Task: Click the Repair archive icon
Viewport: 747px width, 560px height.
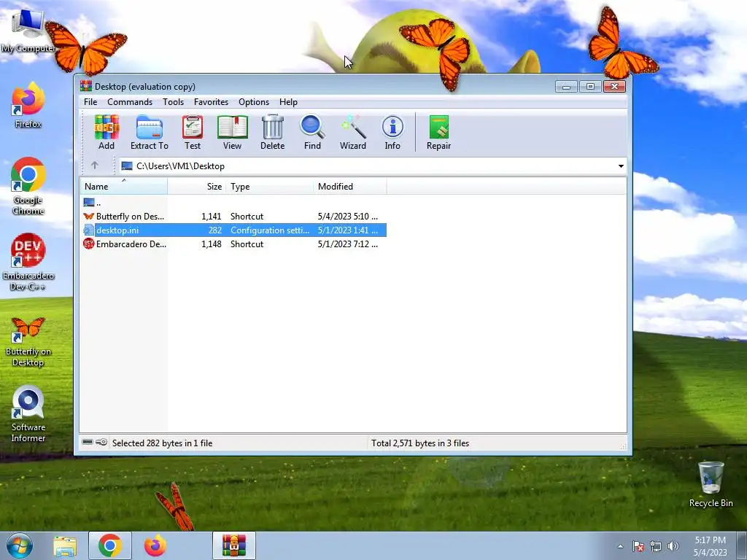Action: pos(438,133)
